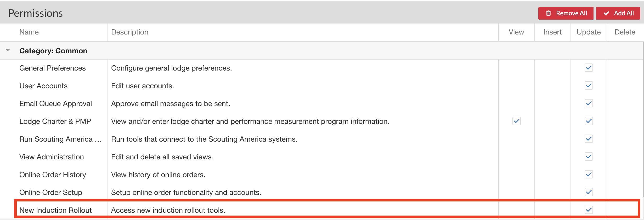Toggle Update checkbox for User Accounts
This screenshot has width=644, height=220.
click(x=589, y=86)
